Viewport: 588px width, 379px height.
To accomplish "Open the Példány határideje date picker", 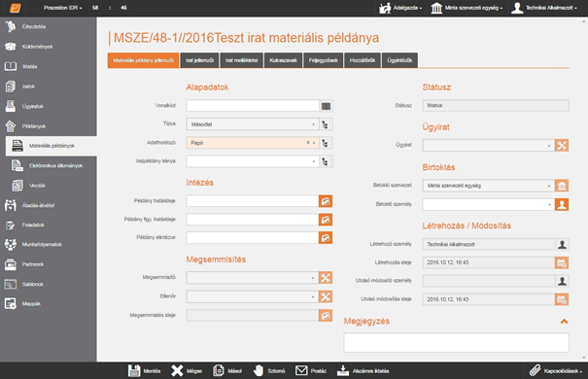I will [x=326, y=201].
